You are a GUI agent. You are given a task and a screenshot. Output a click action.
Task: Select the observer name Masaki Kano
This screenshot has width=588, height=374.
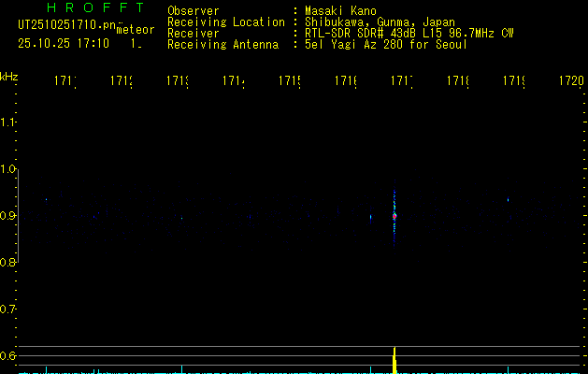tap(340, 11)
